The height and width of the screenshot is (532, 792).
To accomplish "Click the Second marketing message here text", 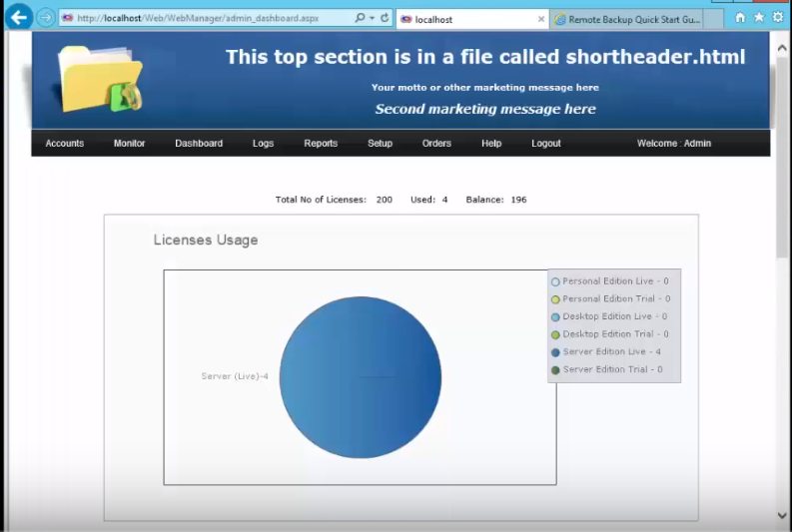I will (x=485, y=109).
